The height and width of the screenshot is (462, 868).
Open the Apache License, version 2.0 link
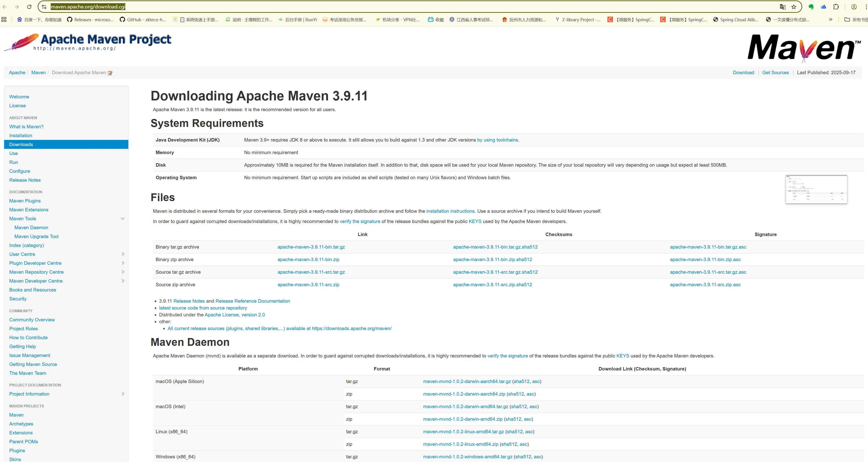235,315
